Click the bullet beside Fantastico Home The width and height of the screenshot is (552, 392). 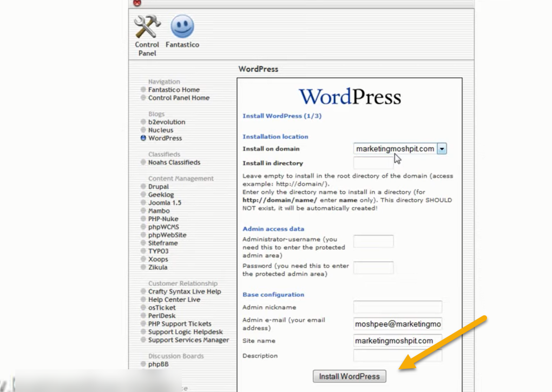[x=143, y=90]
